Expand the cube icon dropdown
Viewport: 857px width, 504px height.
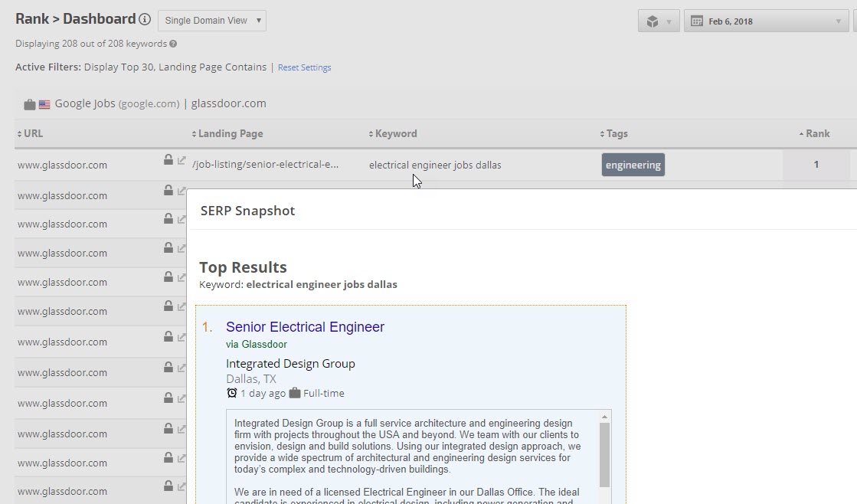658,21
